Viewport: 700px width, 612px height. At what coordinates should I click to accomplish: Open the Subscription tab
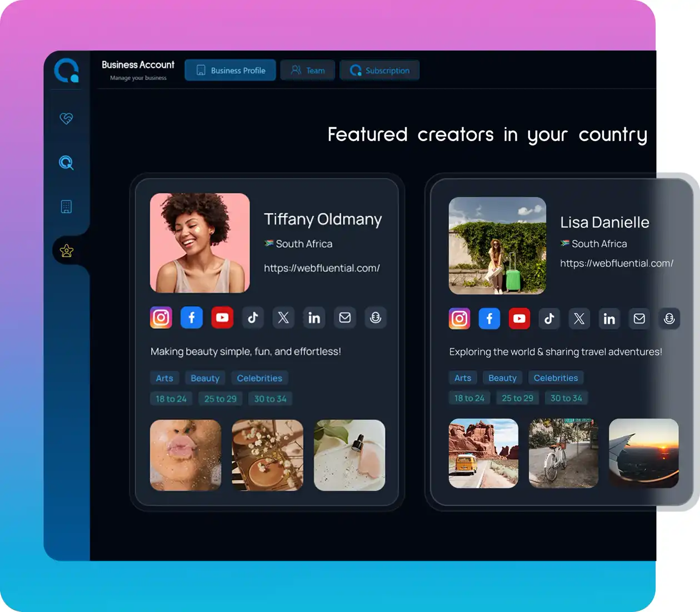(379, 71)
